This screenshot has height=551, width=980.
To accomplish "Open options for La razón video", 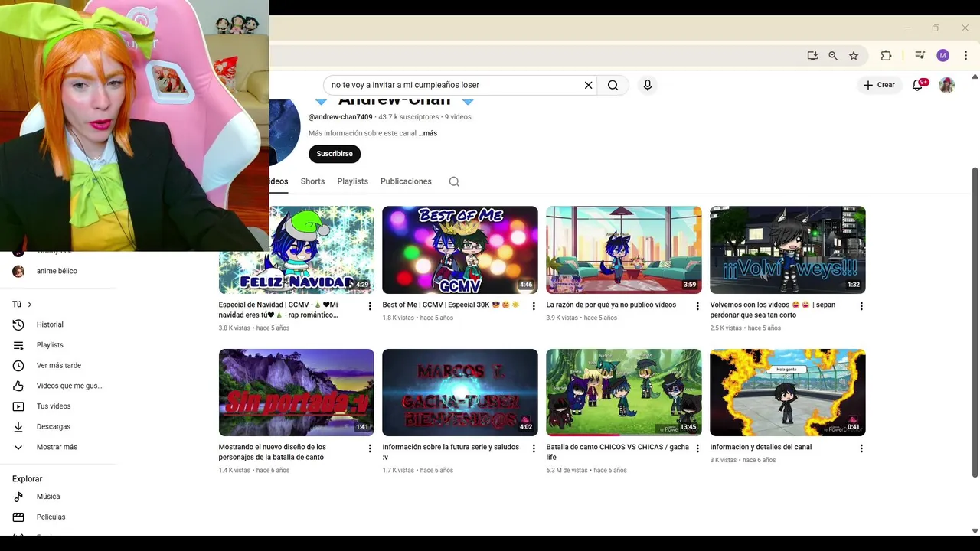I will 697,306.
